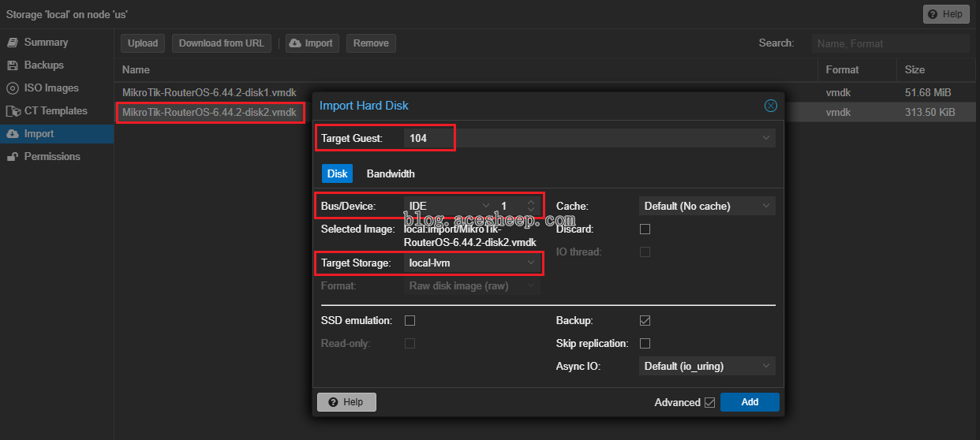
Task: Click the 313.50 KiB size cell
Action: (930, 113)
